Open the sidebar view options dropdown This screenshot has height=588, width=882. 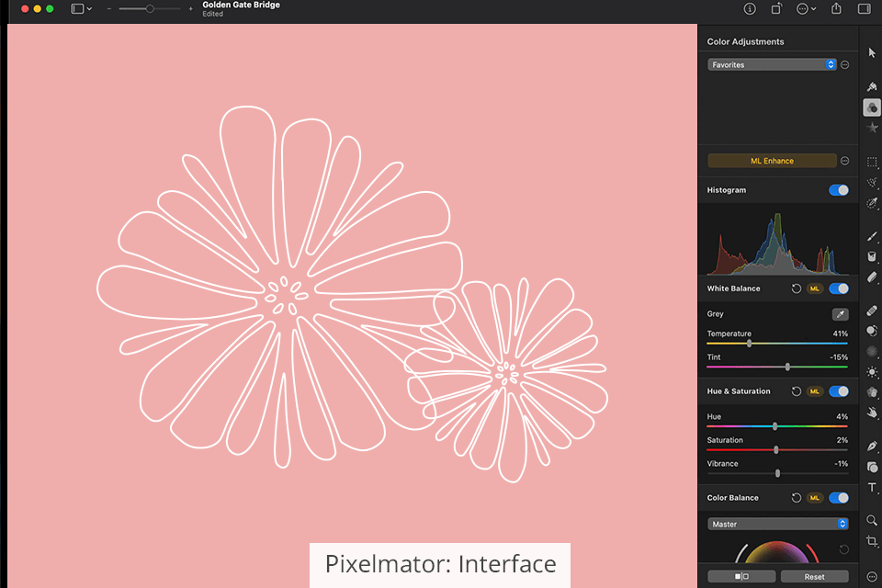click(x=82, y=8)
